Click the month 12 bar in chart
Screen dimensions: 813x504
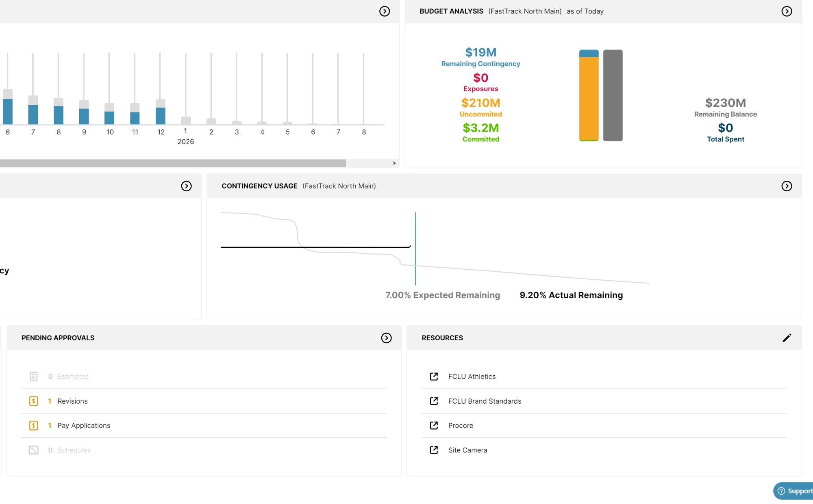(161, 112)
